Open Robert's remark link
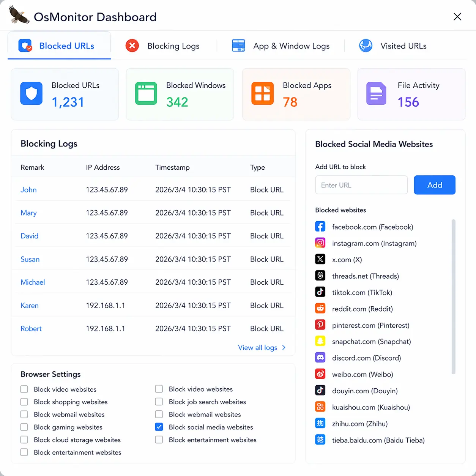The image size is (476, 476). click(x=31, y=328)
